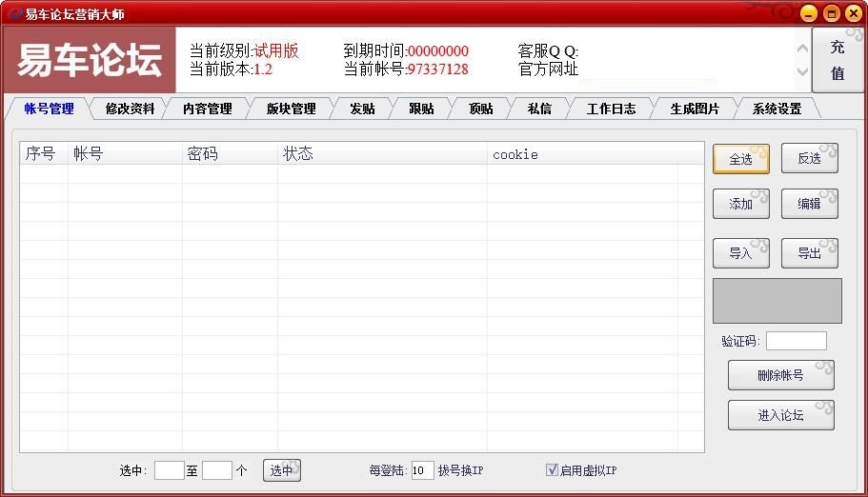Click the 到期时间 value 00000000

click(x=438, y=50)
